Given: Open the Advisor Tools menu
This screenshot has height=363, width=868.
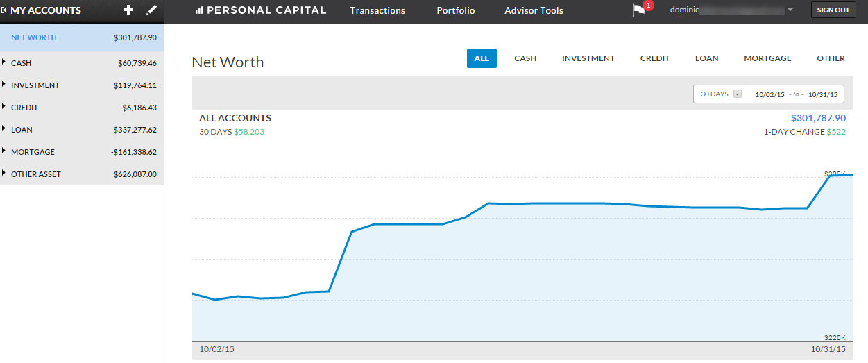Looking at the screenshot, I should (x=534, y=10).
